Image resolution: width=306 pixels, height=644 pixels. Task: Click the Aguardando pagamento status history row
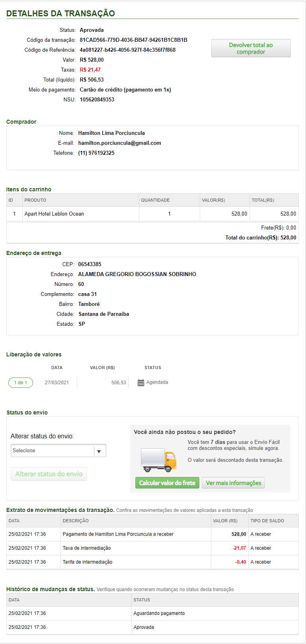click(x=159, y=613)
